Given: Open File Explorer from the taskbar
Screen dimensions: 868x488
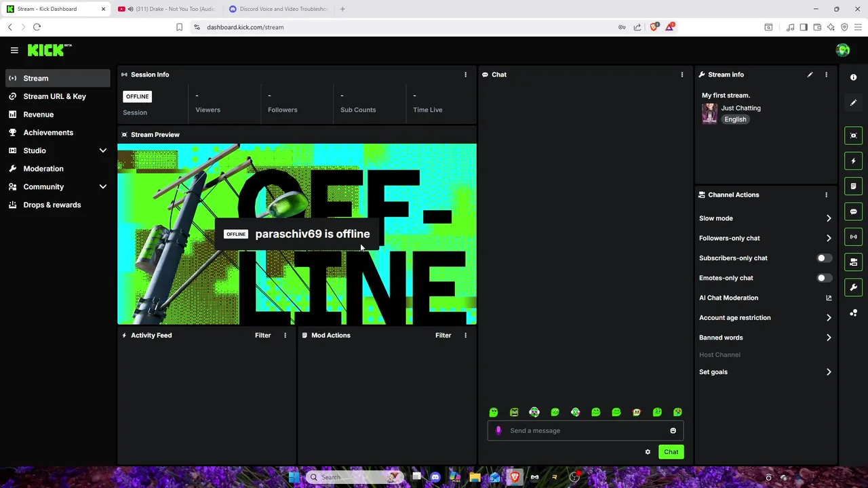Looking at the screenshot, I should (475, 477).
